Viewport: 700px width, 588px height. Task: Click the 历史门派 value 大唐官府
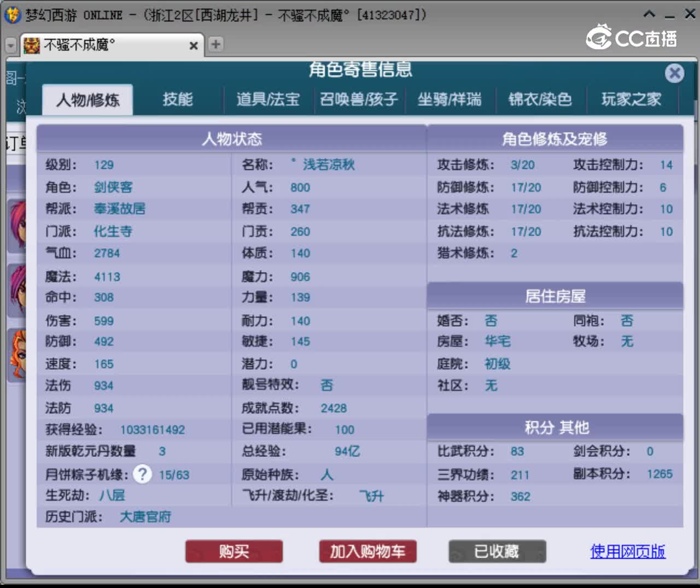point(145,517)
